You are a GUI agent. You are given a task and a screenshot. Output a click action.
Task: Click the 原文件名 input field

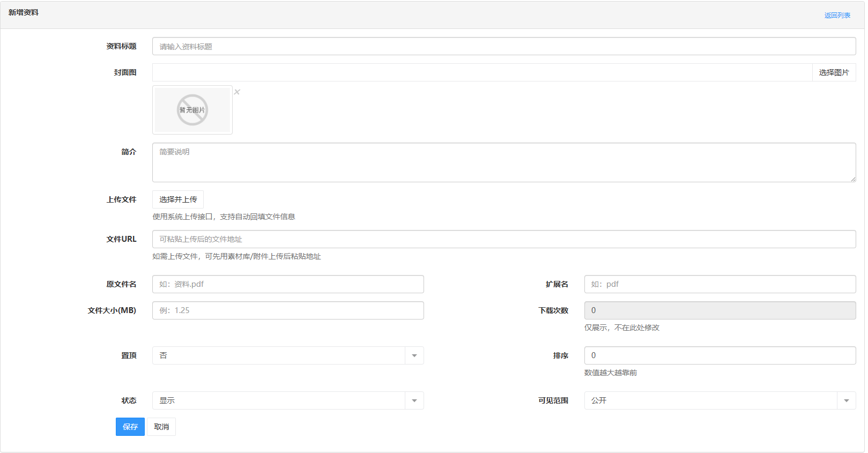coord(288,284)
